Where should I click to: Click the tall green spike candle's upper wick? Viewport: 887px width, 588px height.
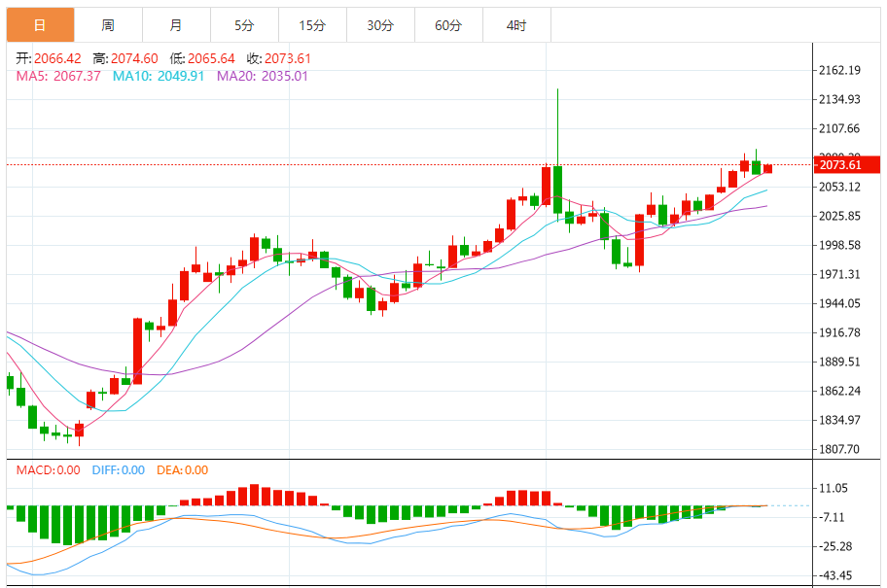tap(557, 127)
